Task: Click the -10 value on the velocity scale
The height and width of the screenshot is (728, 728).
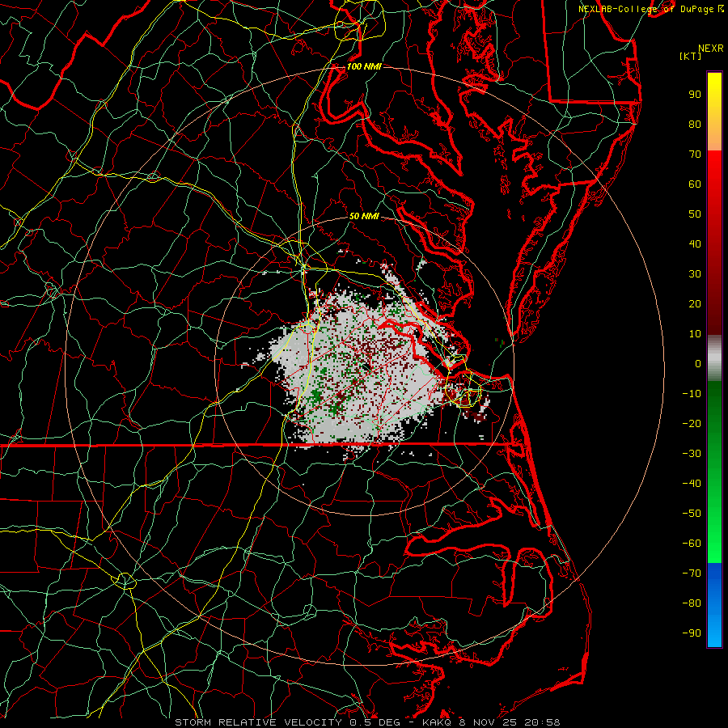Action: point(692,394)
